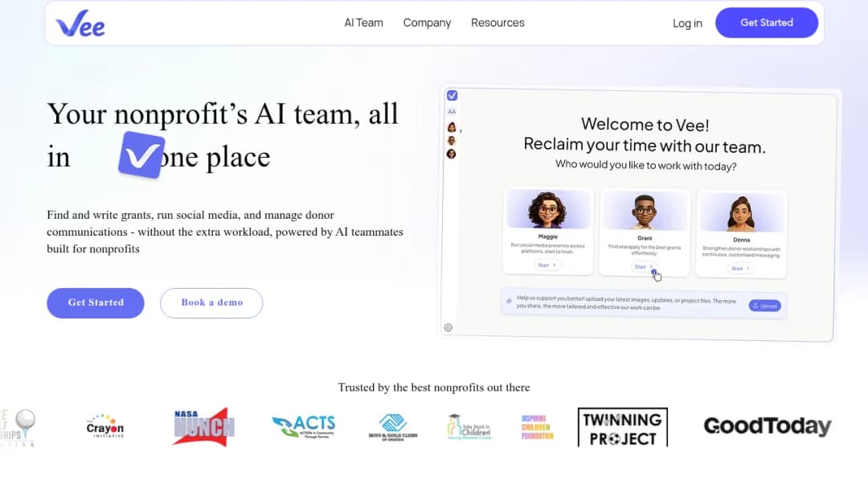The height and width of the screenshot is (489, 868).
Task: Start working with Grant
Action: [644, 267]
